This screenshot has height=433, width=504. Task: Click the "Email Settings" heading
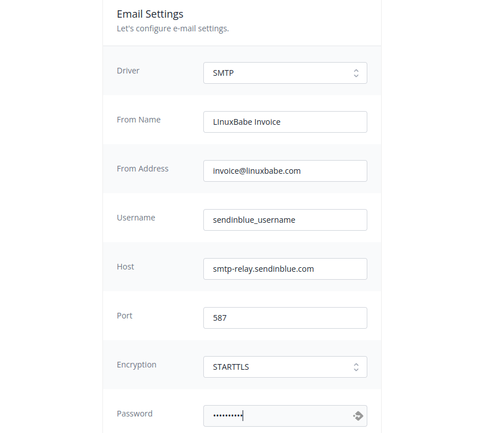point(150,14)
